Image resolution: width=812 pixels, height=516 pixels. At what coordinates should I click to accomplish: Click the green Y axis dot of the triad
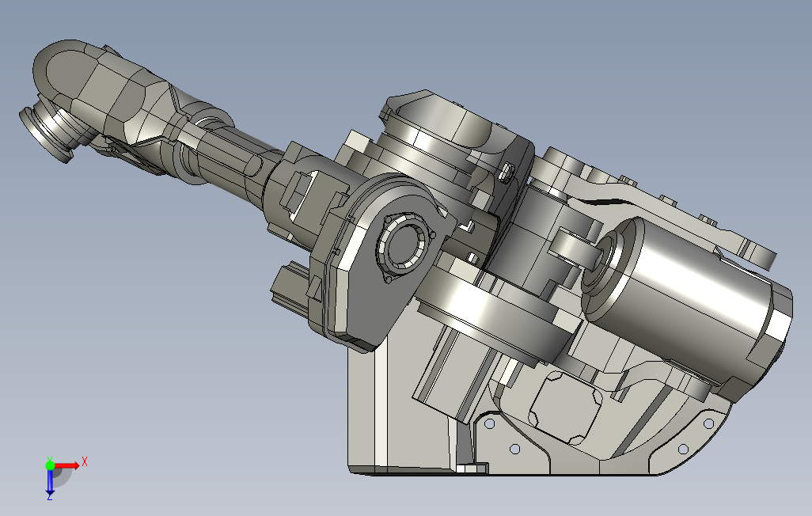coord(50,465)
